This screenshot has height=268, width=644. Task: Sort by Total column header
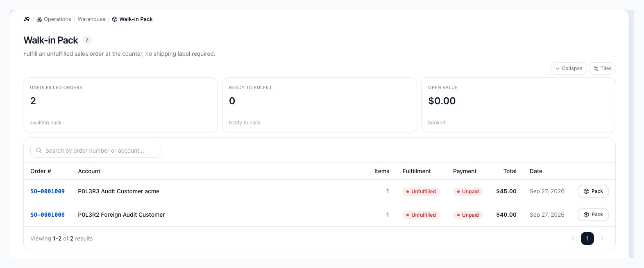(510, 171)
